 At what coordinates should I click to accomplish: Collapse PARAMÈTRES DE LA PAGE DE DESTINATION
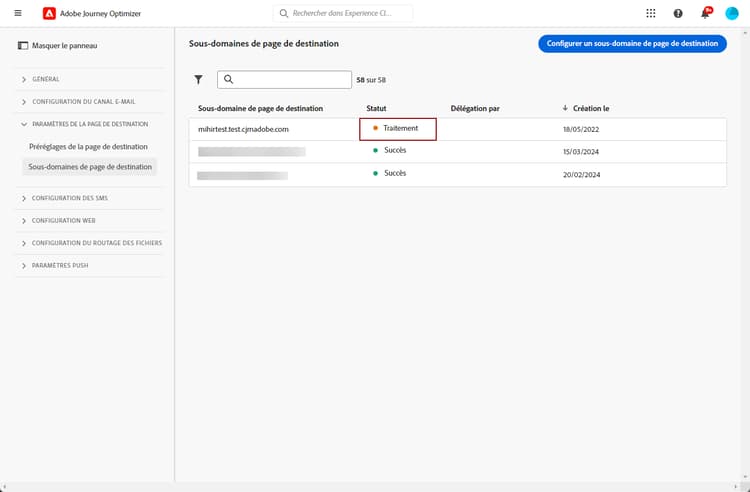click(90, 124)
